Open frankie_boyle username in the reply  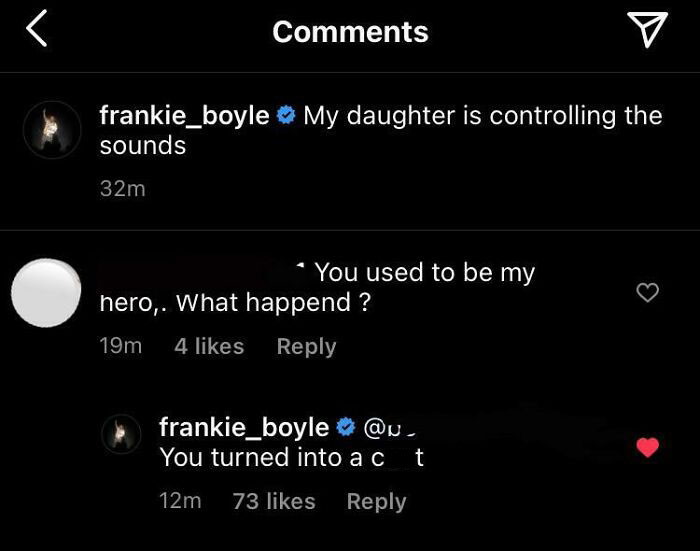pyautogui.click(x=244, y=428)
